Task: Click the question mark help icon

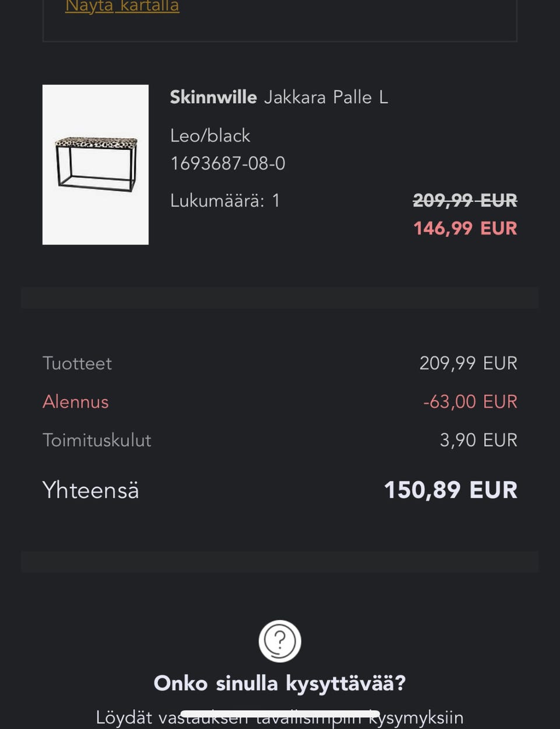Action: click(x=280, y=641)
